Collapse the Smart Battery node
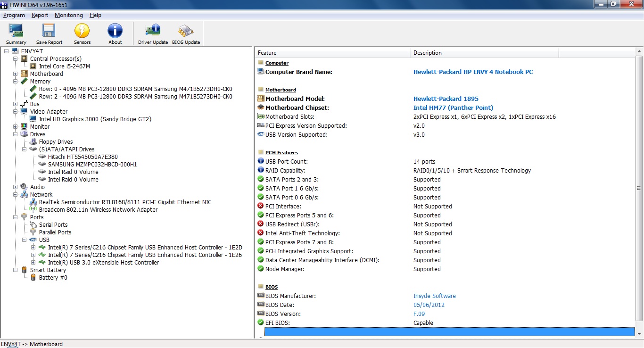644x348 pixels. pos(15,270)
